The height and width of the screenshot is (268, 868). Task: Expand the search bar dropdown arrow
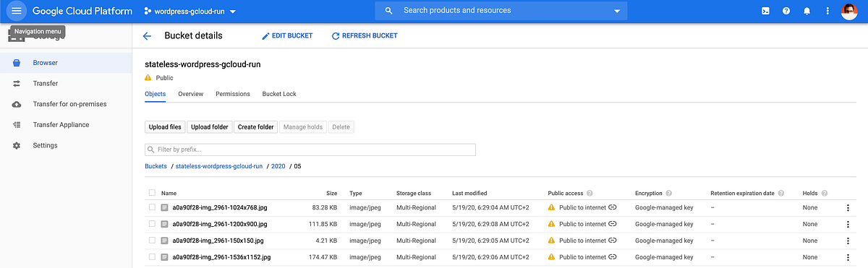pos(617,12)
